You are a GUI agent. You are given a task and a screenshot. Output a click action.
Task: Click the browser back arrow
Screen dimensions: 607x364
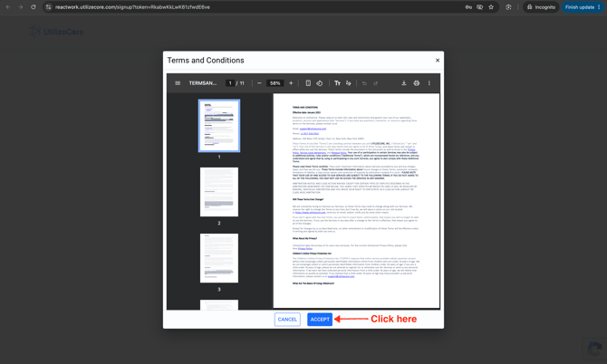tap(8, 7)
